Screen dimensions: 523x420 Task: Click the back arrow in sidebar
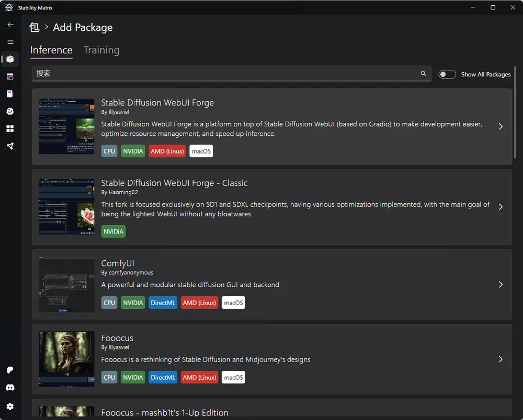[10, 25]
